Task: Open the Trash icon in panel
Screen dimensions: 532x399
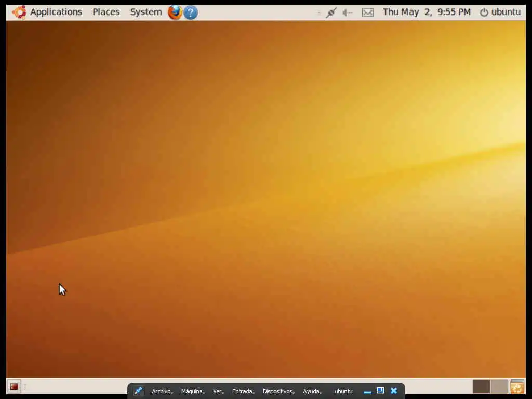Action: (517, 387)
